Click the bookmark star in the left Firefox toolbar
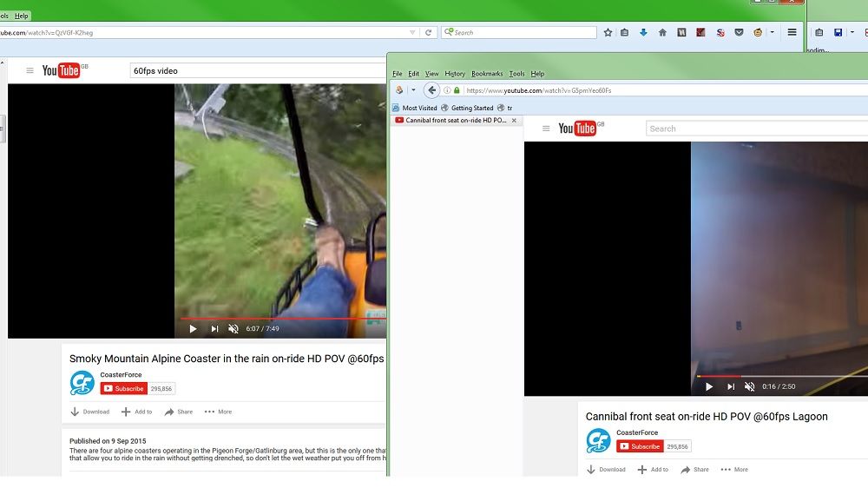This screenshot has width=868, height=488. pos(608,33)
